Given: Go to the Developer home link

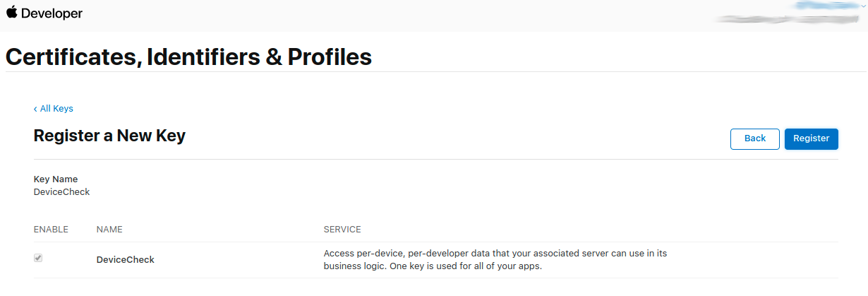Looking at the screenshot, I should point(52,13).
